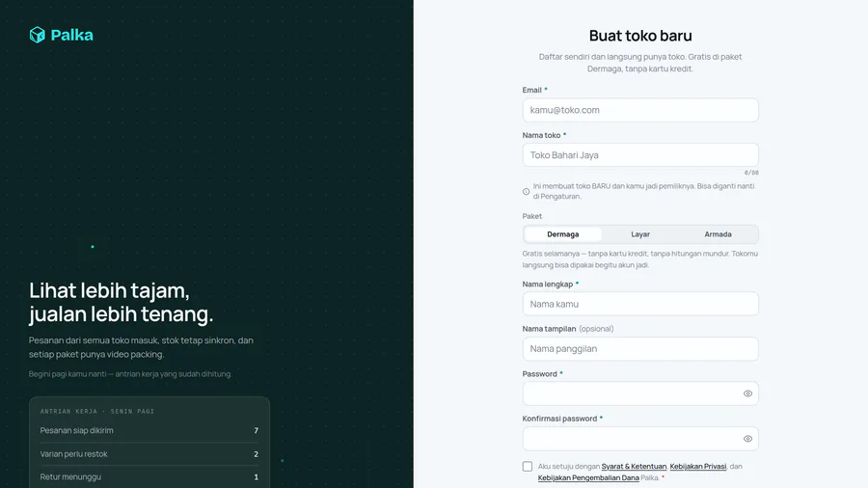This screenshot has height=488, width=868.
Task: Show password using Password field eye icon
Action: 747,393
